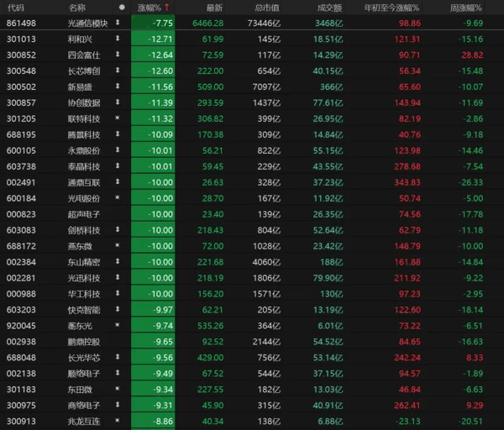Open the 长芯博创 stock name
This screenshot has height=430, width=504.
point(84,71)
